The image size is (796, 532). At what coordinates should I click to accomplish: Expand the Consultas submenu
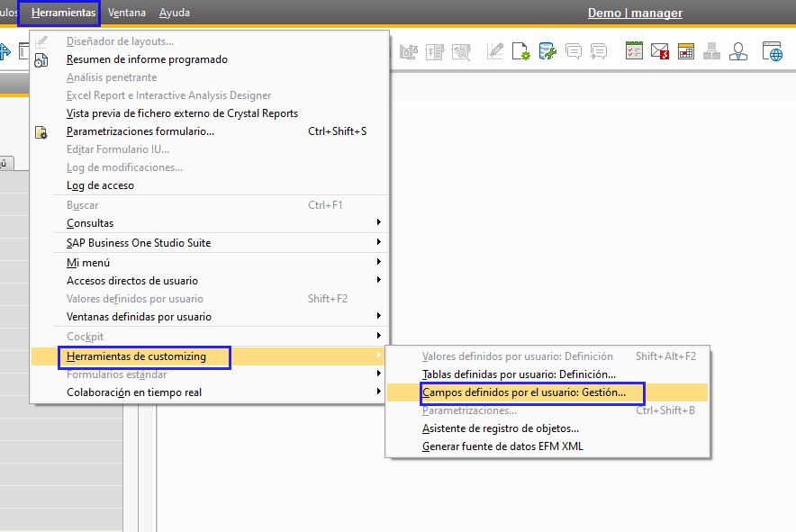(379, 222)
